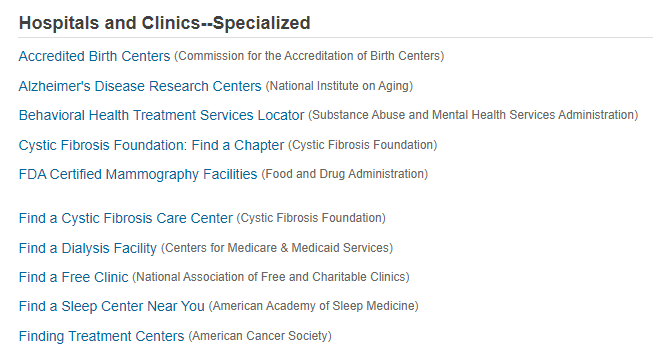This screenshot has height=362, width=653.
Task: Click Substance Abuse and Mental Health Services Administration text
Action: click(473, 115)
